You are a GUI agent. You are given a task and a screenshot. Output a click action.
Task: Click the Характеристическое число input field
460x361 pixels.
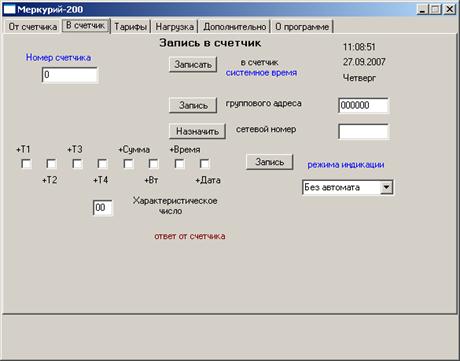point(103,208)
